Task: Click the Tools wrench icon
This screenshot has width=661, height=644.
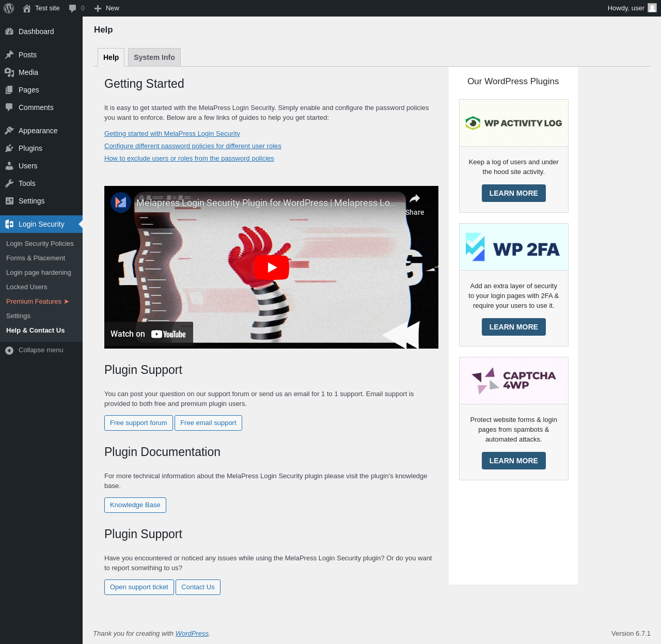Action: point(9,183)
